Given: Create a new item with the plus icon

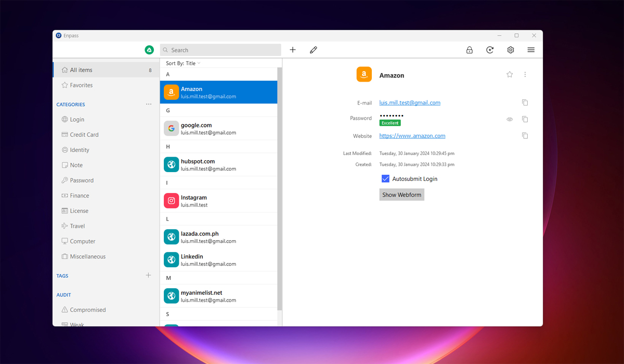Looking at the screenshot, I should coord(292,49).
